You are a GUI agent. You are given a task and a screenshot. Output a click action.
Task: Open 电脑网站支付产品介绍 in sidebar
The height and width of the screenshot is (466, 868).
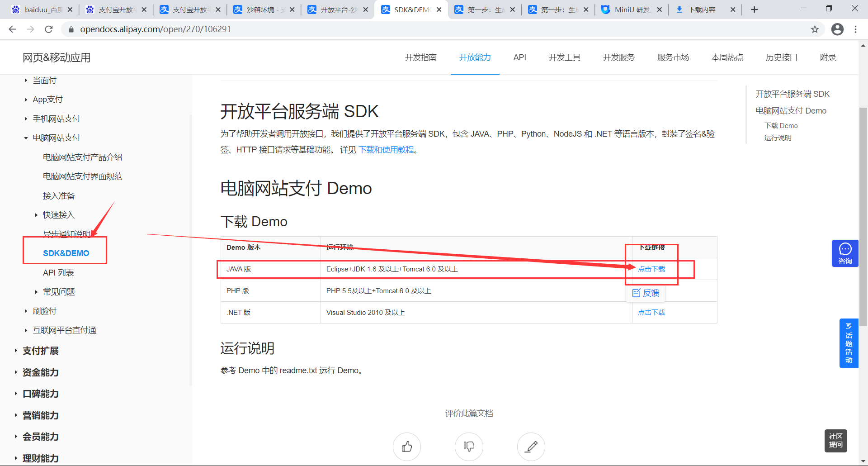pyautogui.click(x=82, y=157)
